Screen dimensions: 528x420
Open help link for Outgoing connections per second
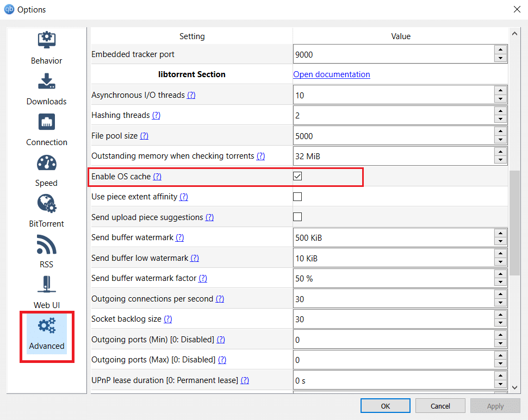tap(220, 298)
